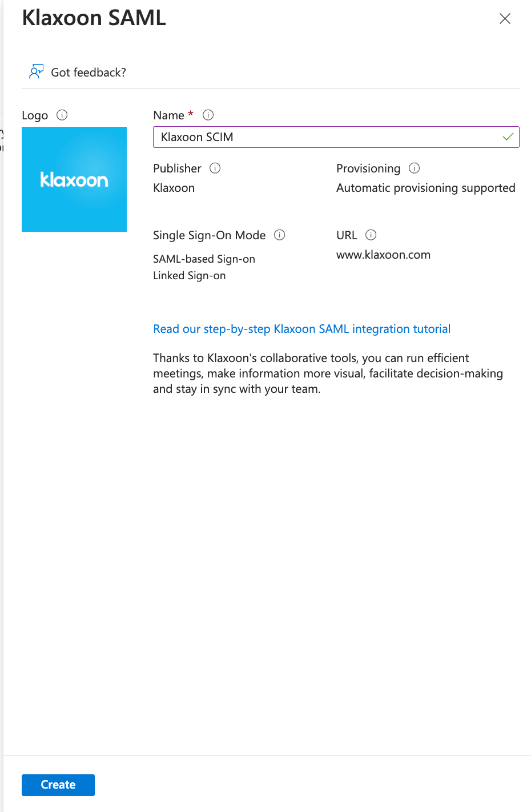Viewport: 531px width, 812px height.
Task: Click the www.klaxoon.com URL text
Action: [383, 255]
